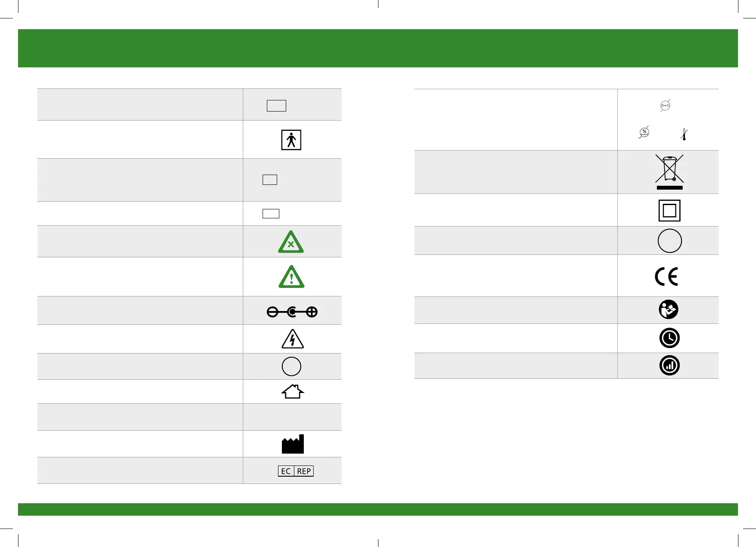Click the atmospheric pressure limit symbol

click(665, 106)
